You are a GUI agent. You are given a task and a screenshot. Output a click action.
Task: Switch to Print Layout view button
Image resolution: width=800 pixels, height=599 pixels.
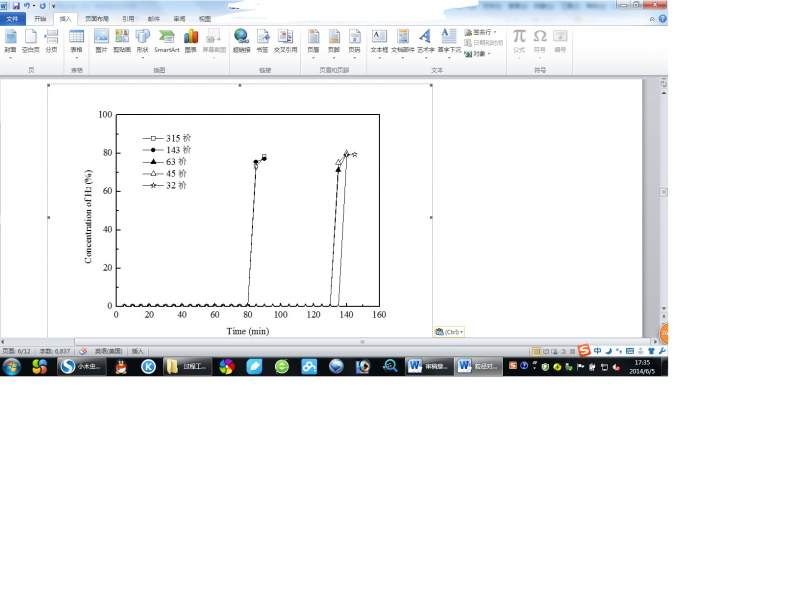click(x=536, y=351)
